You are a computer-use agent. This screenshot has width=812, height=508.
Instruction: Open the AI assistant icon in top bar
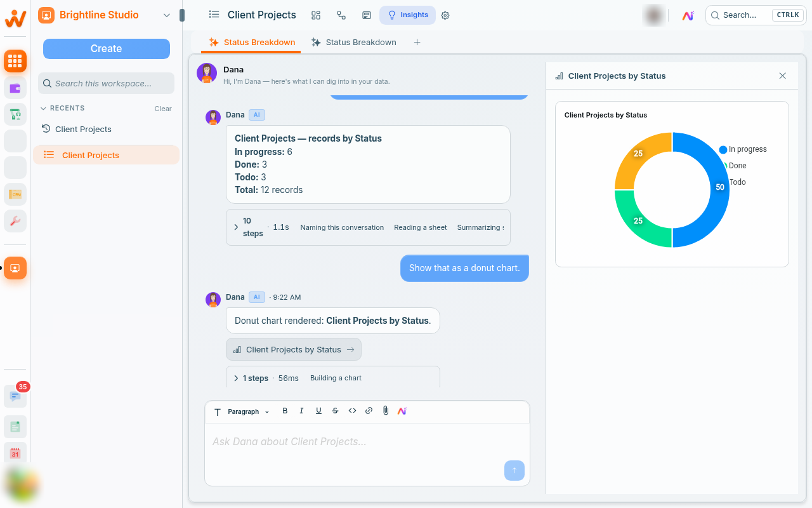pyautogui.click(x=688, y=15)
